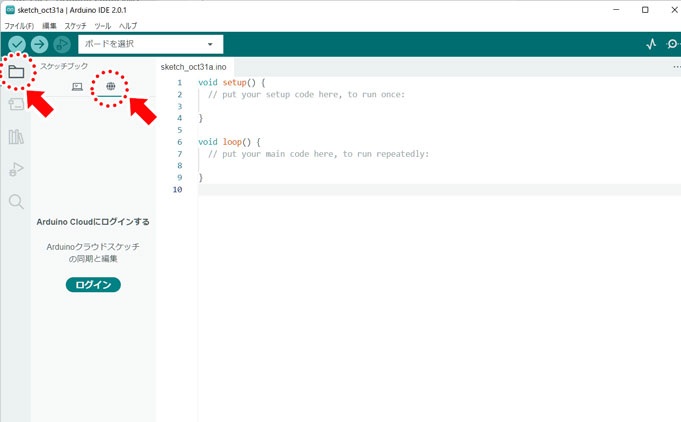The image size is (681, 422).
Task: Switch to cloud sketchbook globe tab
Action: click(x=110, y=86)
